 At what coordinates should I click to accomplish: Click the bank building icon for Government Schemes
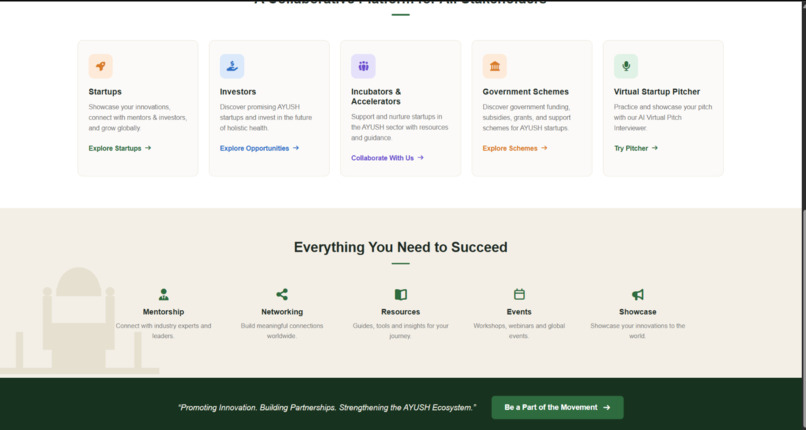[494, 66]
